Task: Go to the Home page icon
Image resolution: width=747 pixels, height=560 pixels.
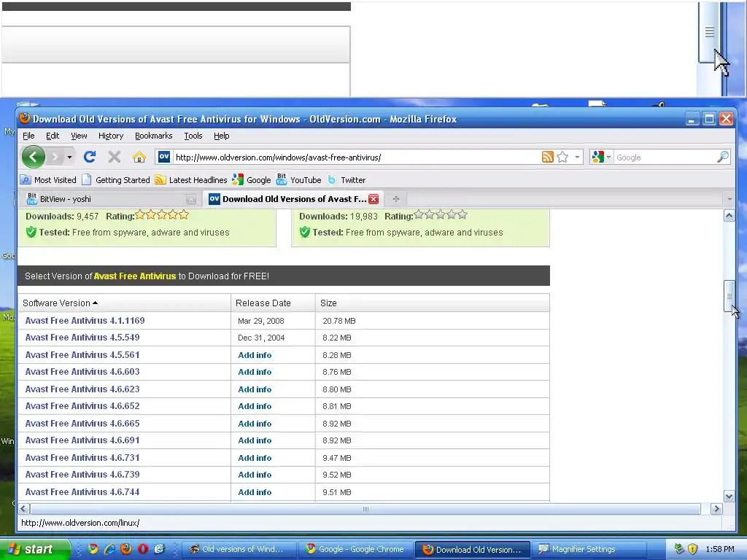Action: [x=139, y=157]
